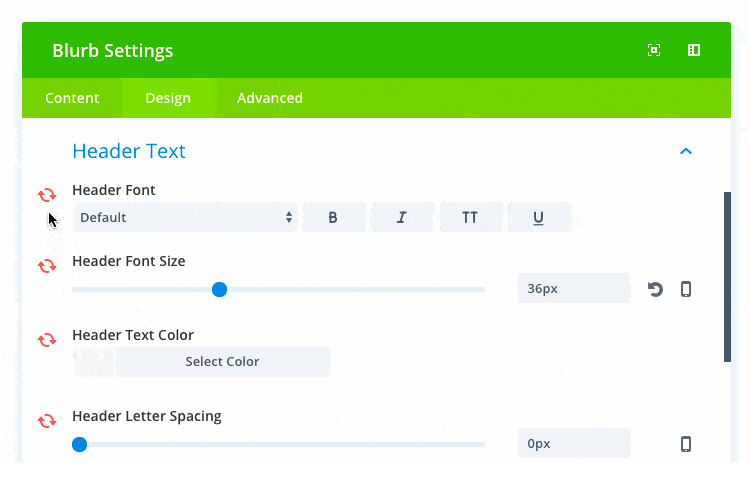Collapse the Header Text section chevron
Image resolution: width=750 pixels, height=478 pixels.
(x=686, y=151)
